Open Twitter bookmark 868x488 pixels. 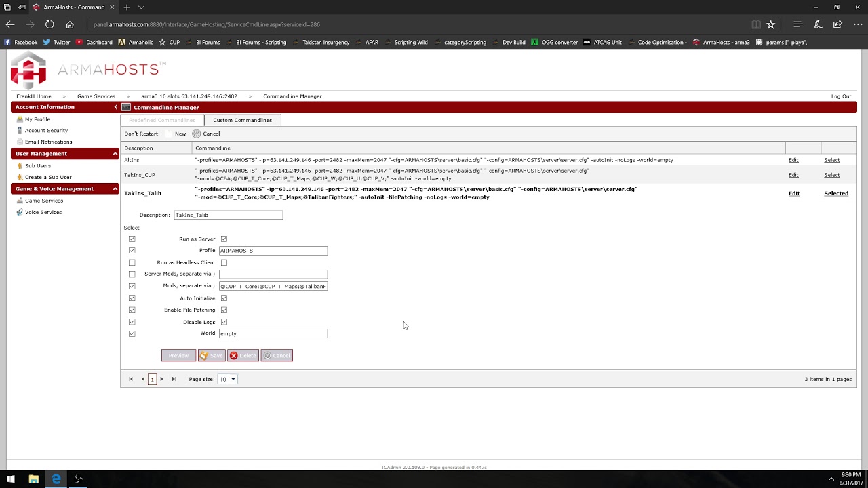[x=56, y=42]
